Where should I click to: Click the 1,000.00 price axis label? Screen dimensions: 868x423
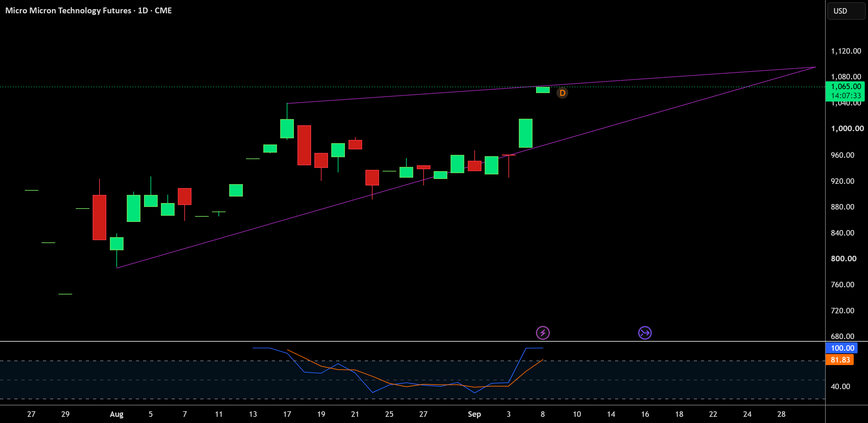click(x=847, y=129)
